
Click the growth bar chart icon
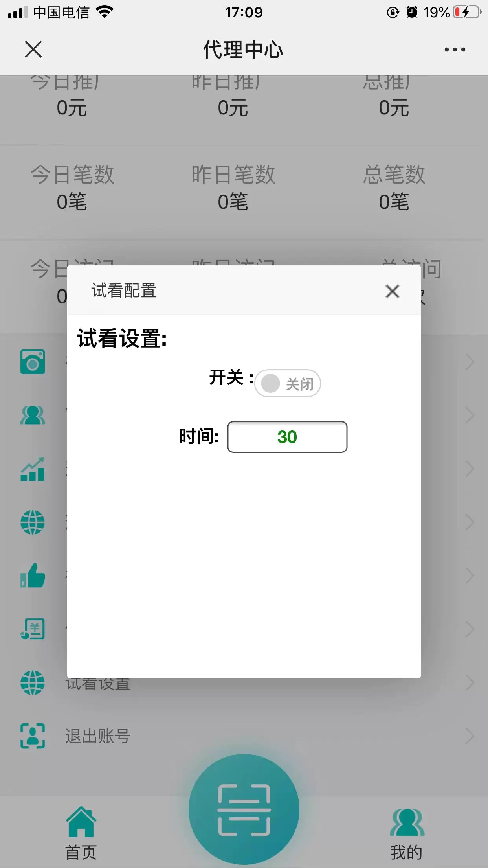pos(33,469)
